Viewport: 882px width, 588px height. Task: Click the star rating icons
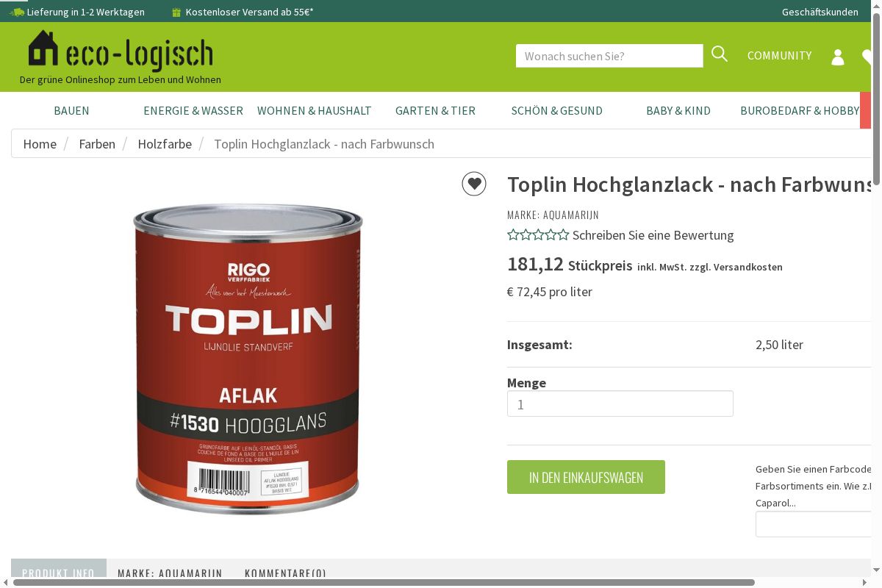point(538,235)
